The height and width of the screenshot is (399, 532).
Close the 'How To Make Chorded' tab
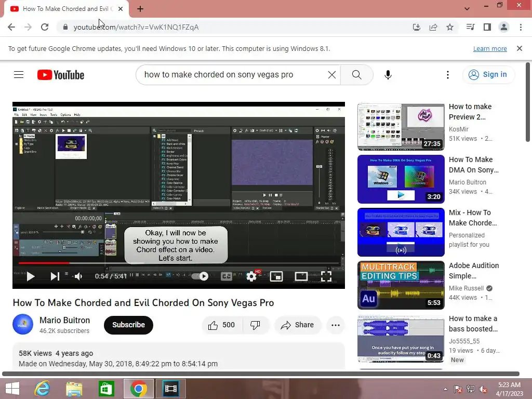pyautogui.click(x=121, y=9)
